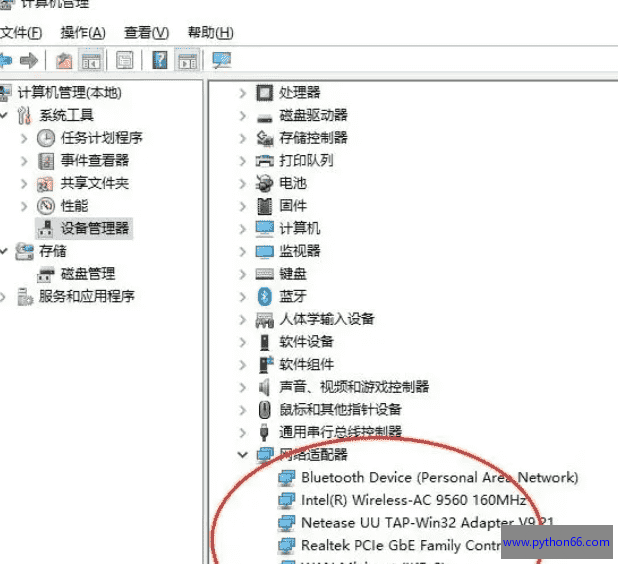Click the 共享文件夹 icon
This screenshot has width=618, height=564.
coord(45,184)
